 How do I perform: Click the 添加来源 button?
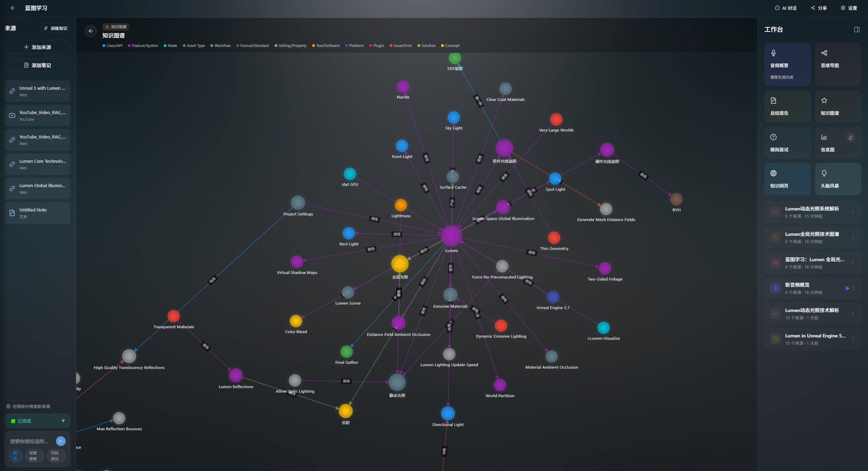tap(38, 47)
